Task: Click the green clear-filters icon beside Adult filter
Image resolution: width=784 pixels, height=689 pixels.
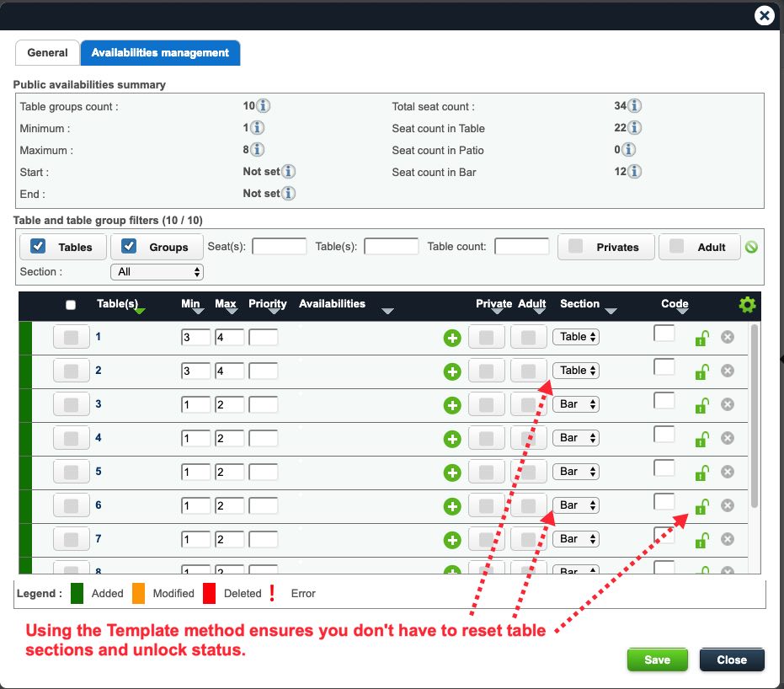Action: tap(752, 247)
